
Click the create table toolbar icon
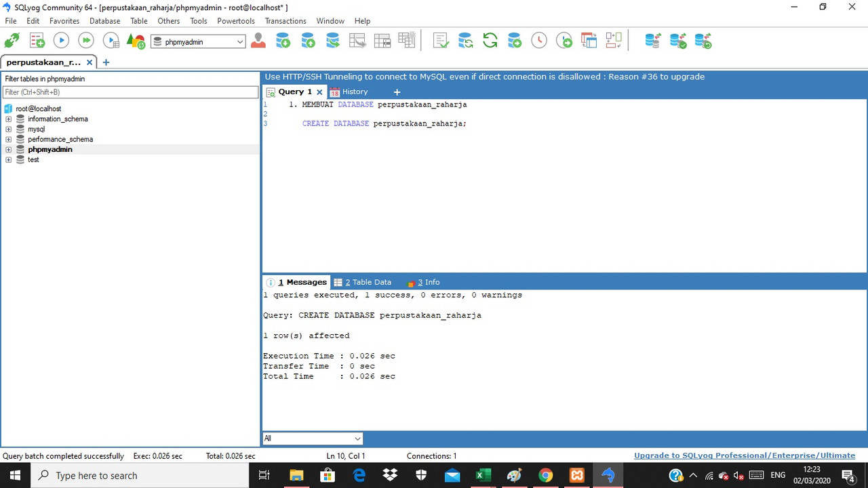click(406, 41)
